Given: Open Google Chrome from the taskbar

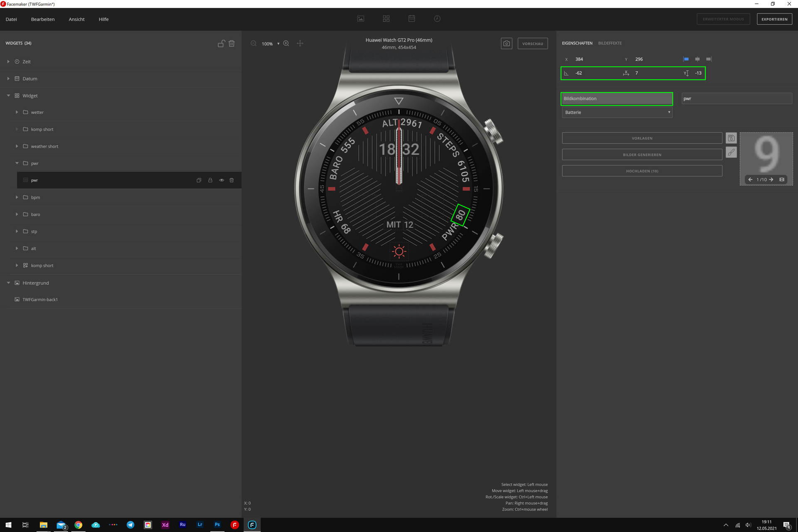Looking at the screenshot, I should pyautogui.click(x=78, y=525).
